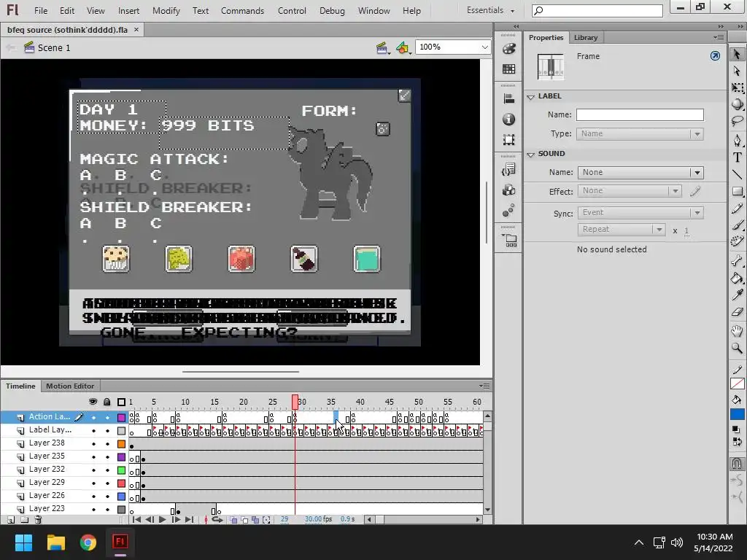The width and height of the screenshot is (747, 560).
Task: Pick the Zoom magnifier tool
Action: tap(737, 348)
